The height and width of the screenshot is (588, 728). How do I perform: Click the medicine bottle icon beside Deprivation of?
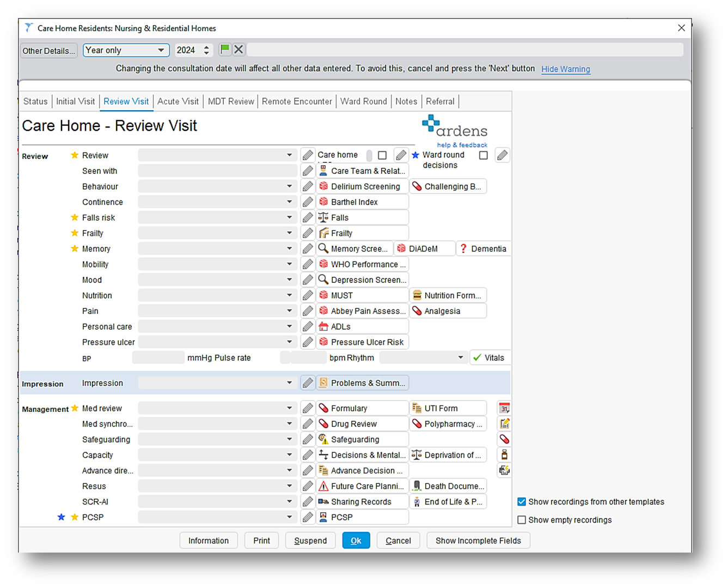click(x=504, y=454)
